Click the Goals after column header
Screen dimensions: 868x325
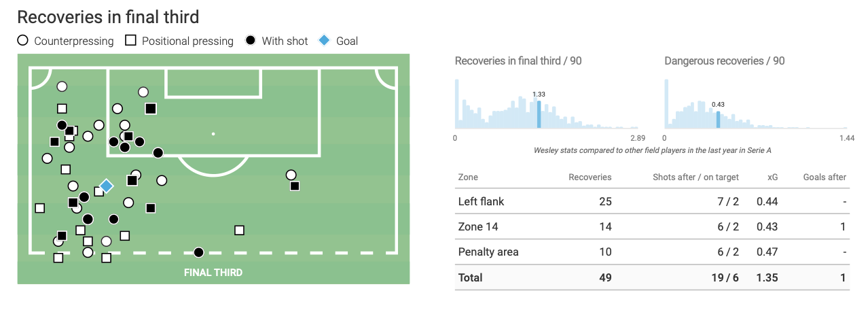825,177
